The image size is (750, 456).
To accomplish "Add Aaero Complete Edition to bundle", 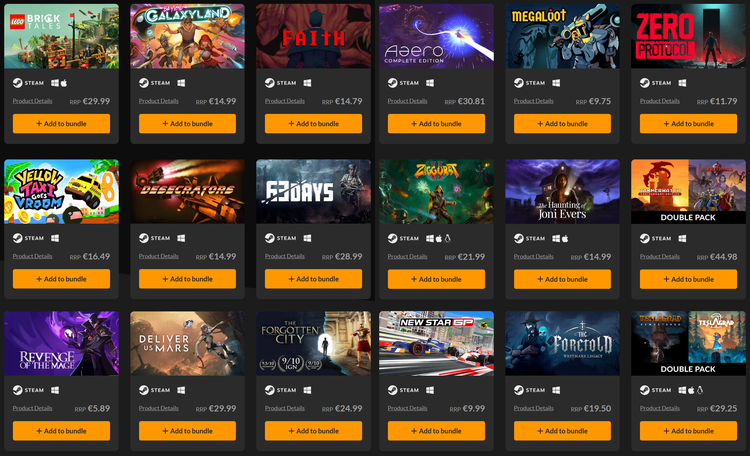I will (x=436, y=123).
